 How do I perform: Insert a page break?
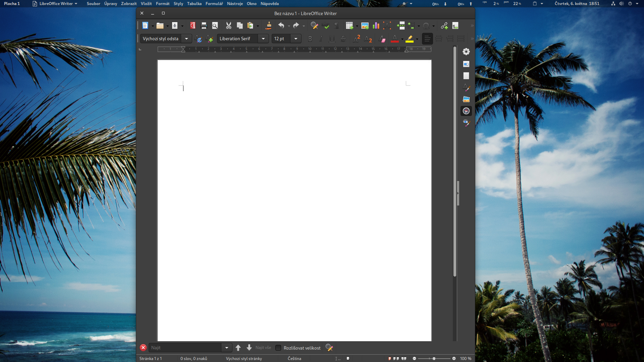point(401,25)
